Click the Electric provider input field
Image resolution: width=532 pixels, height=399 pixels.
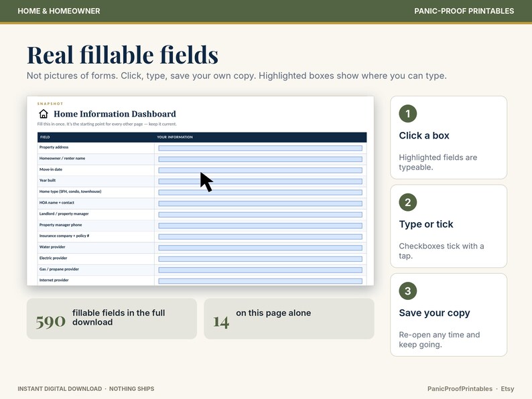[x=260, y=259]
